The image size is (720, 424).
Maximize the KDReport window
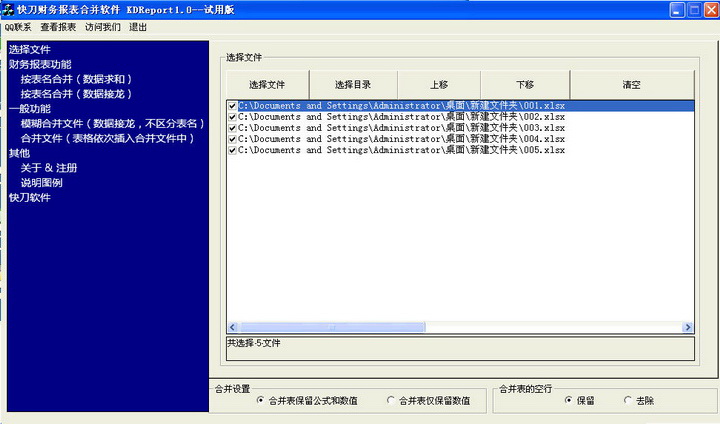point(694,10)
